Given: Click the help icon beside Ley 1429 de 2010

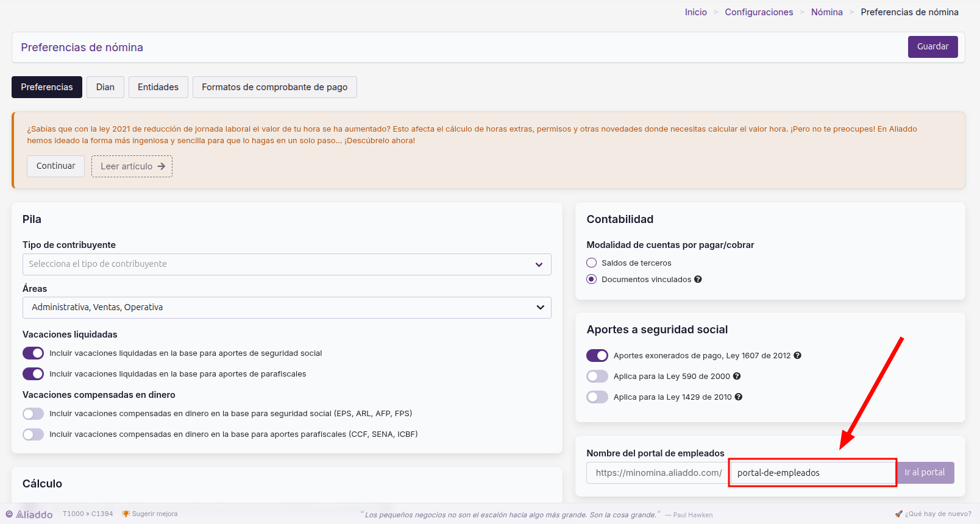Looking at the screenshot, I should click(x=739, y=397).
